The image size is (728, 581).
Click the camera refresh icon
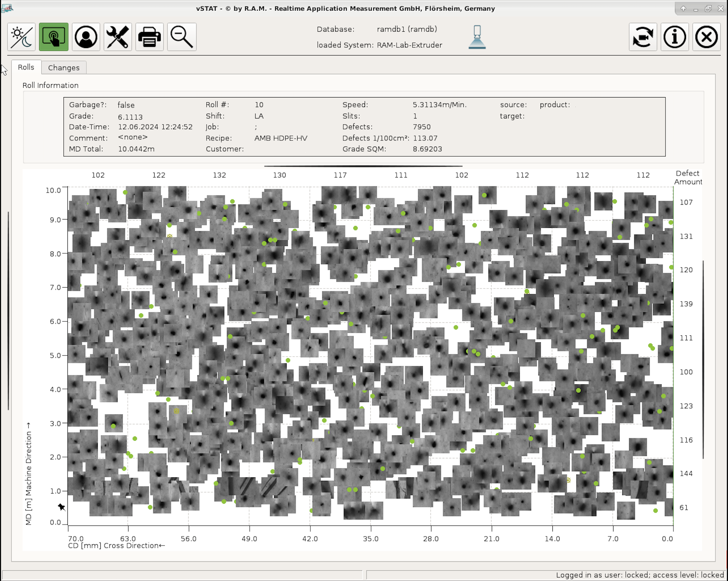click(642, 37)
